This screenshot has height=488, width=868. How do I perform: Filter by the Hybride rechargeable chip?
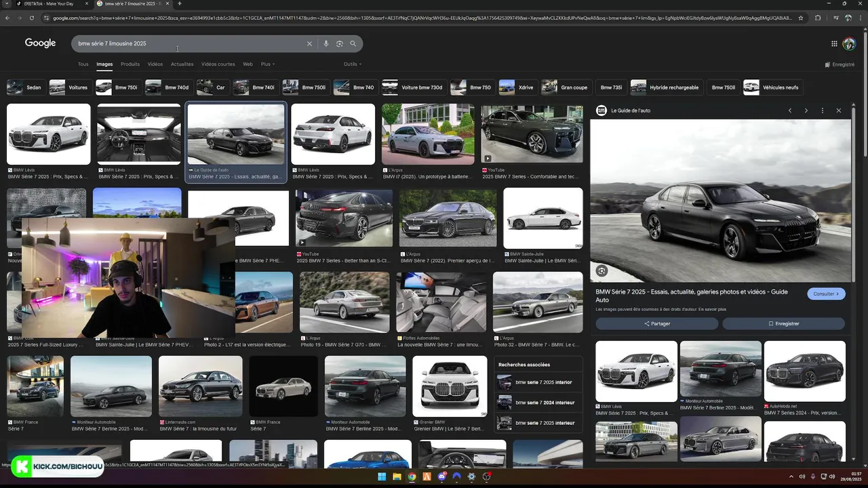tap(666, 87)
